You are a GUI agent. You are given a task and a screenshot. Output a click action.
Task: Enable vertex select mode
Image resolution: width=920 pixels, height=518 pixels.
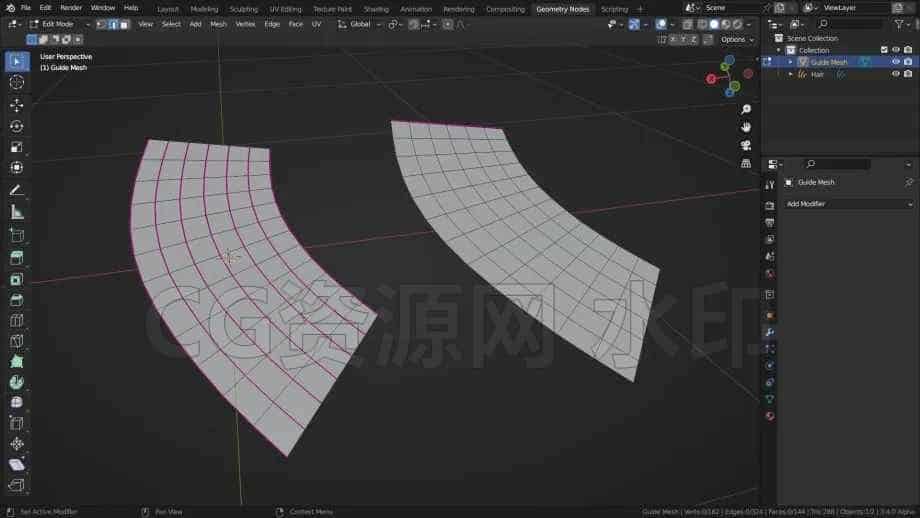click(x=102, y=25)
